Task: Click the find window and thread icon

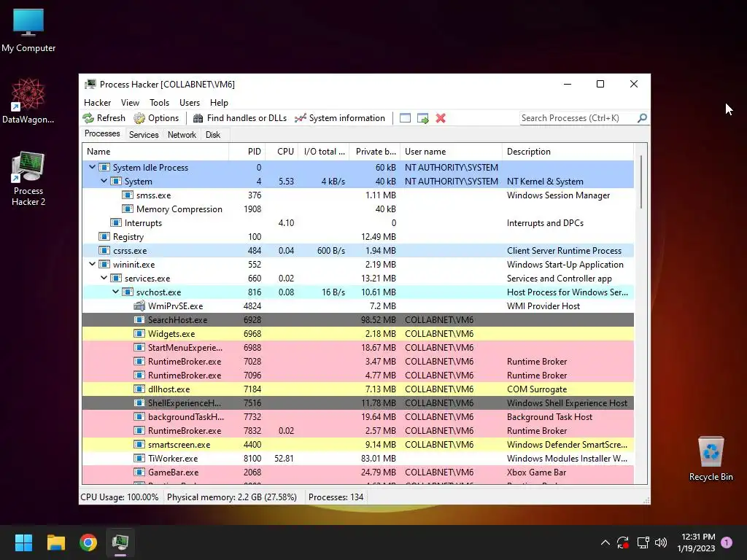Action: click(x=422, y=118)
